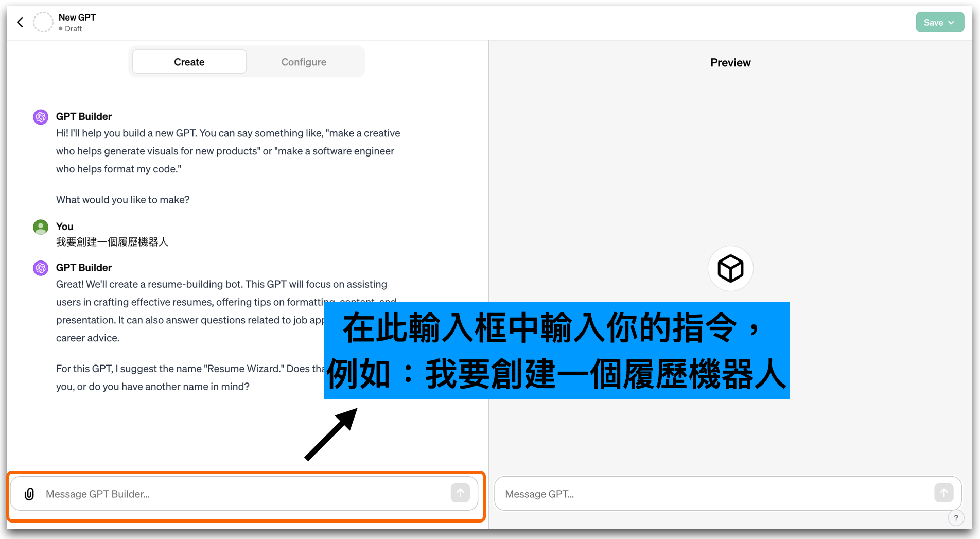Click the first GPT Builder purple avatar

coord(41,117)
